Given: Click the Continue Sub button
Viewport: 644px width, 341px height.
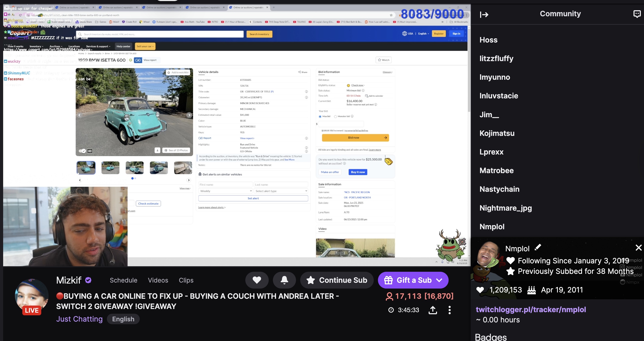Looking at the screenshot, I should pos(337,280).
